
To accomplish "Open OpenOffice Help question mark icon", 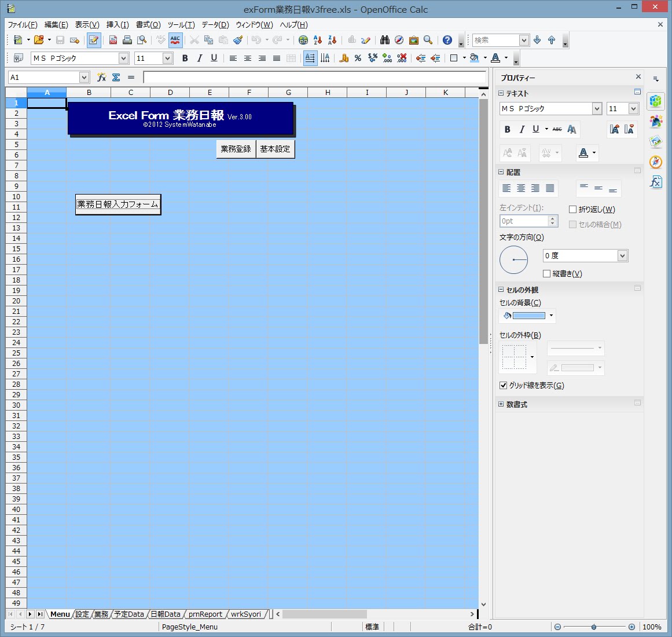I will pyautogui.click(x=447, y=41).
